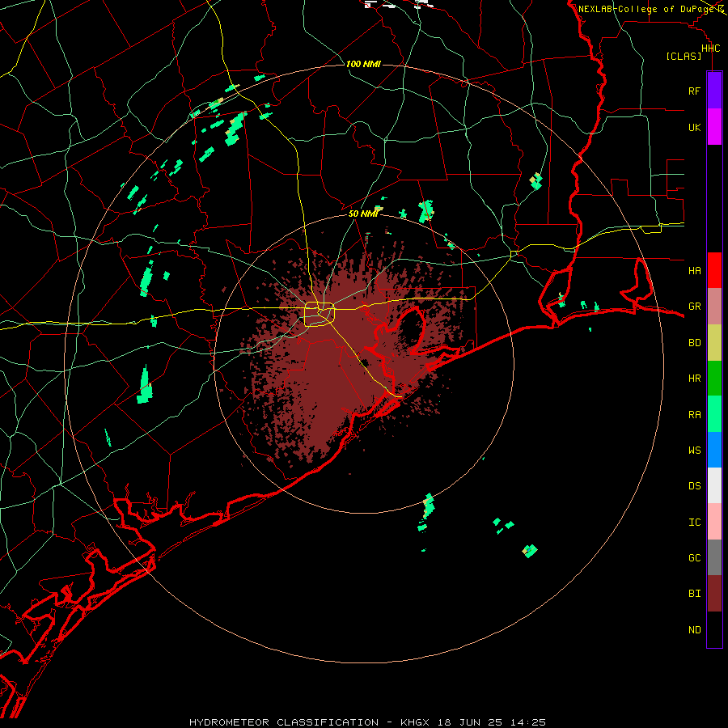728x728 pixels.
Task: Click the WS legend label
Action: click(694, 450)
